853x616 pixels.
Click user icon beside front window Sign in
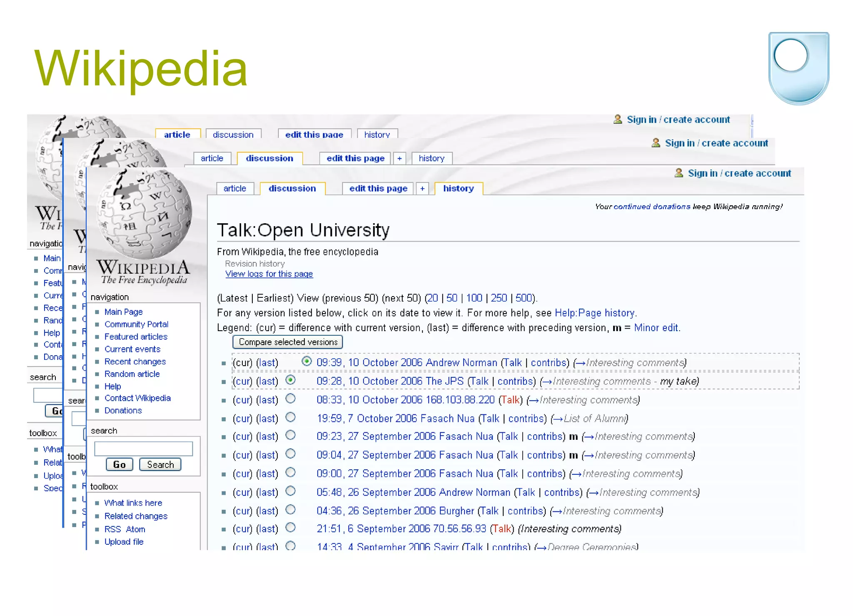click(679, 173)
